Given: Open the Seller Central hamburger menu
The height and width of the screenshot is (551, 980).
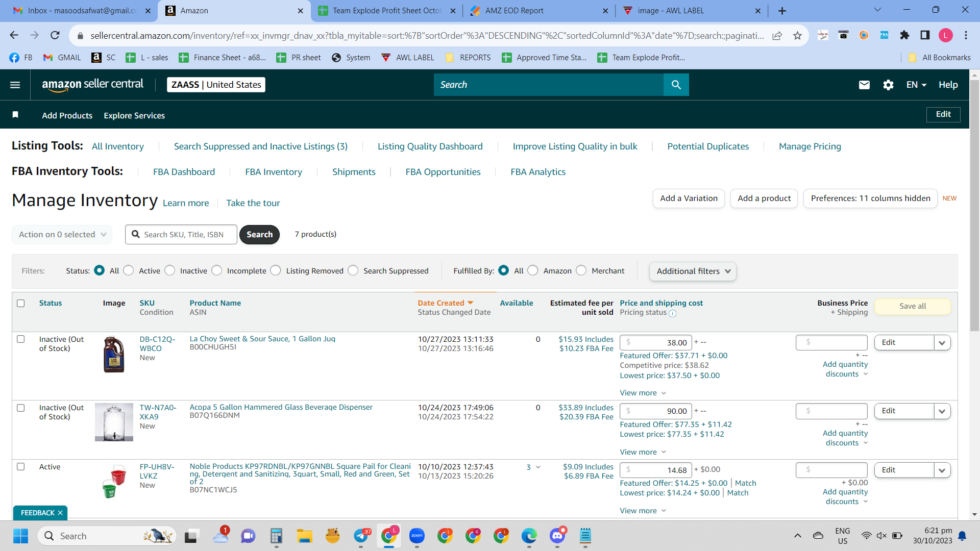Looking at the screenshot, I should pos(15,85).
